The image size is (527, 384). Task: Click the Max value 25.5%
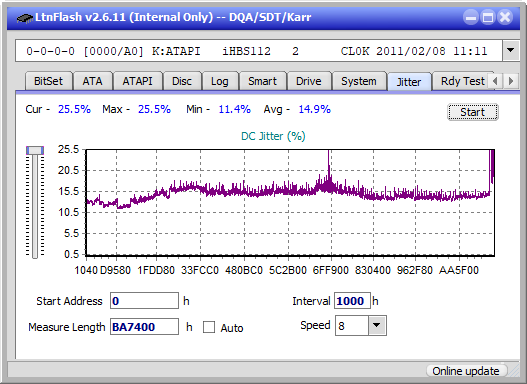pyautogui.click(x=154, y=109)
